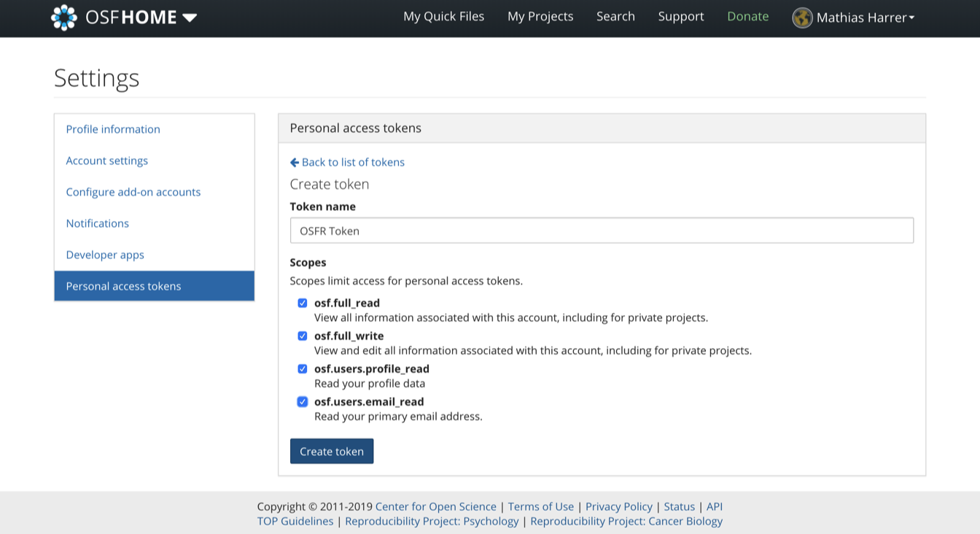Open My Quick Files in the navbar

point(443,16)
